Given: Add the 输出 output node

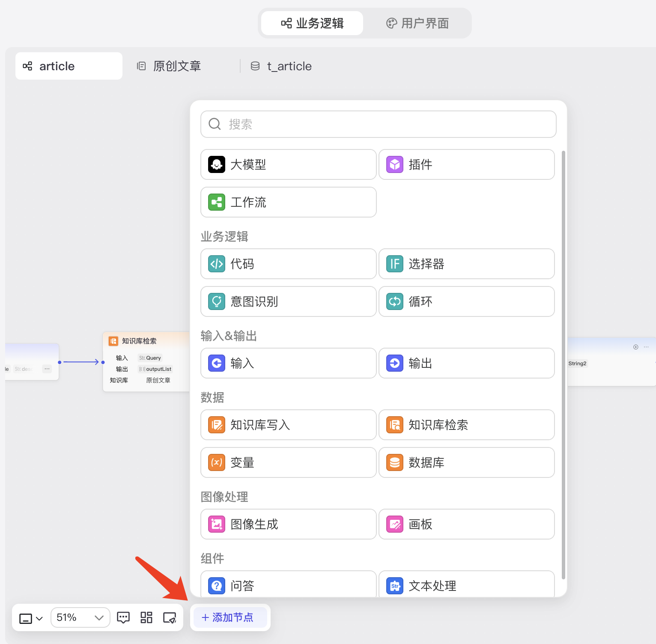Looking at the screenshot, I should (466, 363).
